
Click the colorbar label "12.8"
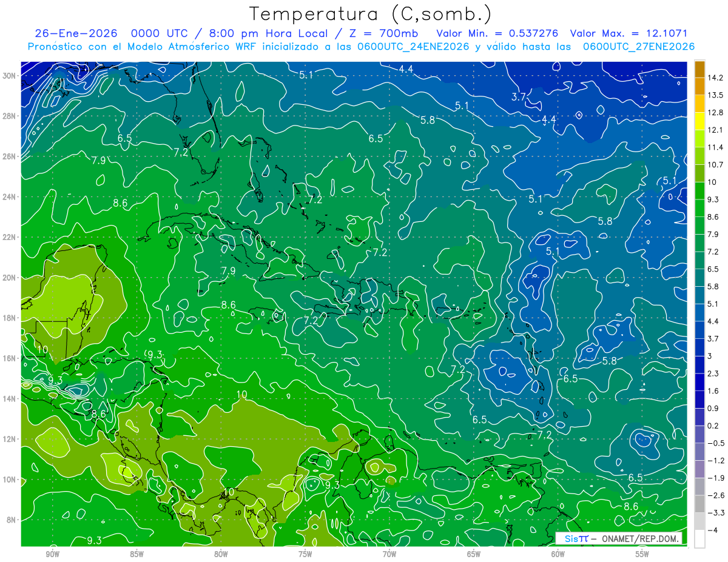(x=715, y=113)
